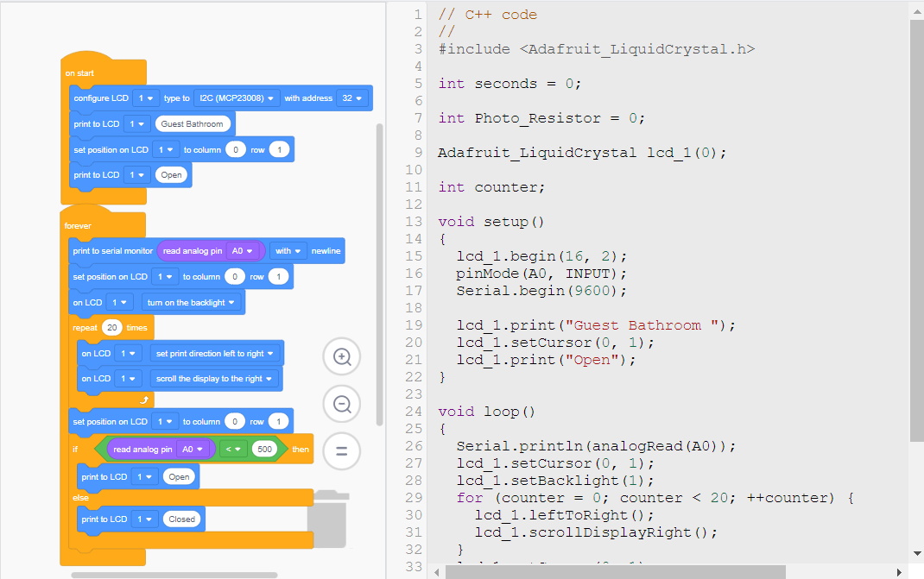This screenshot has width=924, height=579.
Task: Click the code panel scroll-right arrow
Action: (899, 572)
